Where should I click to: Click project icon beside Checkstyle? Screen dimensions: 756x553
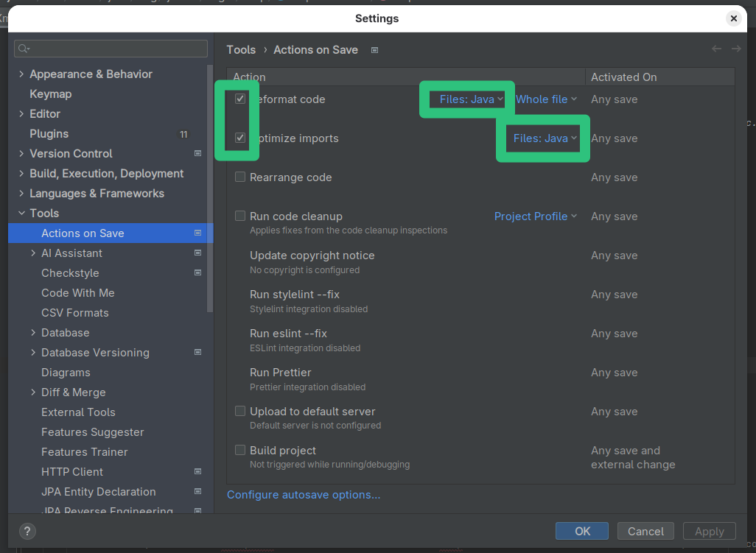(x=197, y=272)
